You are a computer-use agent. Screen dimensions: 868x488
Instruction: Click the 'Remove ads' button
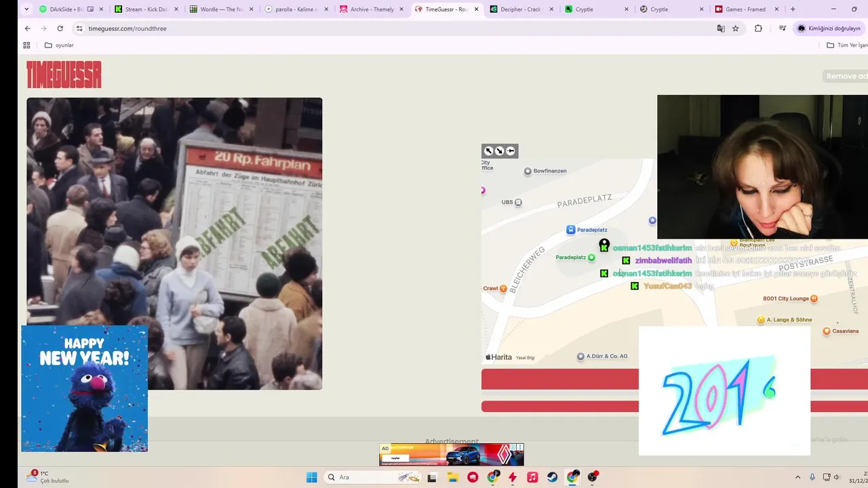pyautogui.click(x=846, y=76)
